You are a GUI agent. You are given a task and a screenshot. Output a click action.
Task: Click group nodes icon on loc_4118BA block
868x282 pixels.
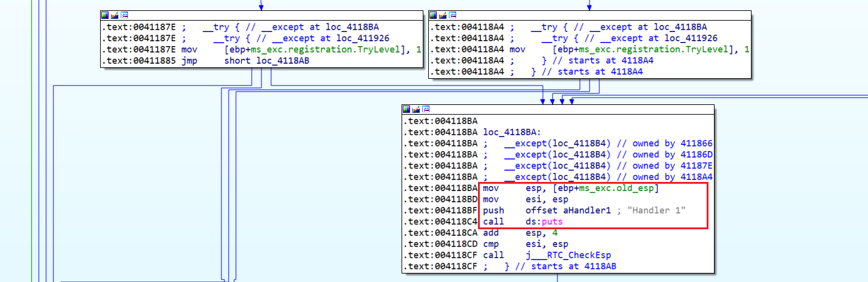tap(425, 109)
